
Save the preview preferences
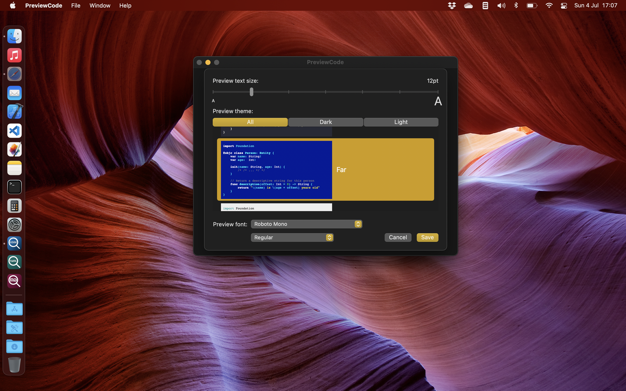[427, 237]
